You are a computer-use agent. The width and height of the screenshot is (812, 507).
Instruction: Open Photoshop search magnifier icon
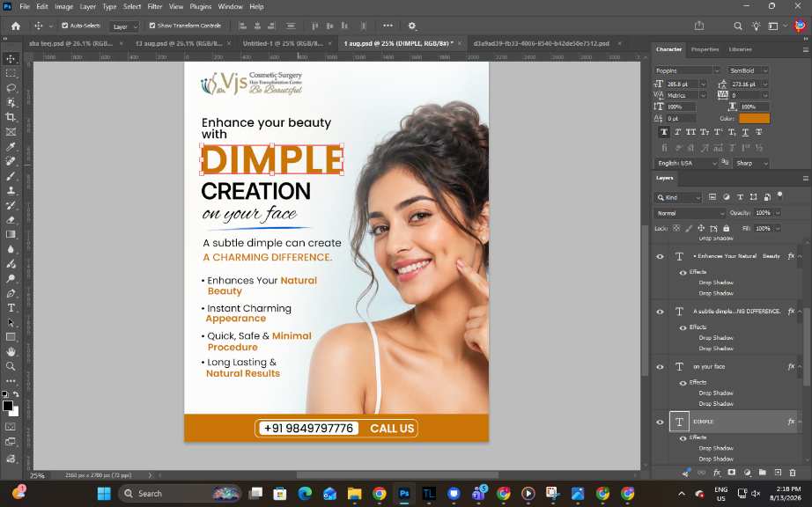(738, 26)
